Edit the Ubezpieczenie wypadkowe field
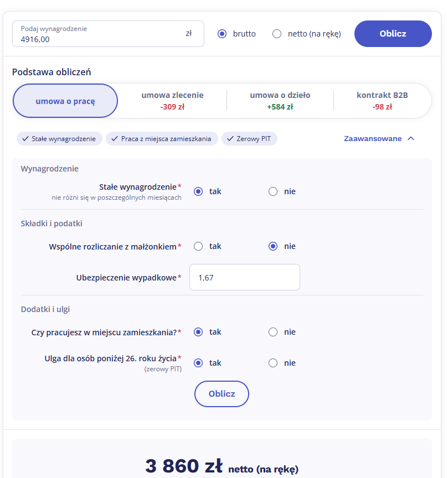This screenshot has width=448, height=478. (244, 277)
